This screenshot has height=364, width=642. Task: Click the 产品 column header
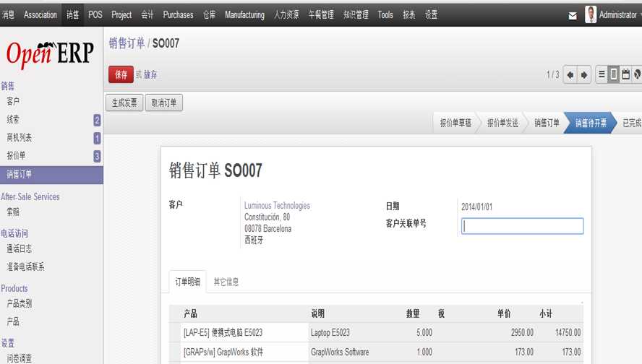190,313
